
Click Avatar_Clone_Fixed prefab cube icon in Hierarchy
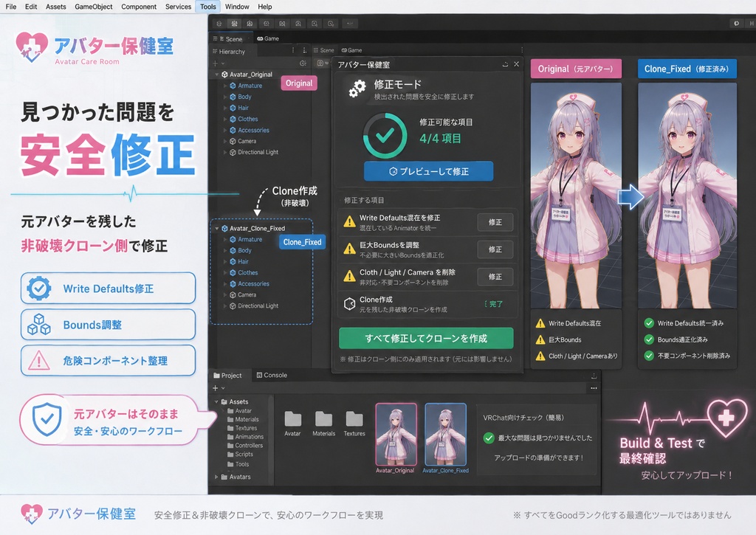(x=224, y=229)
